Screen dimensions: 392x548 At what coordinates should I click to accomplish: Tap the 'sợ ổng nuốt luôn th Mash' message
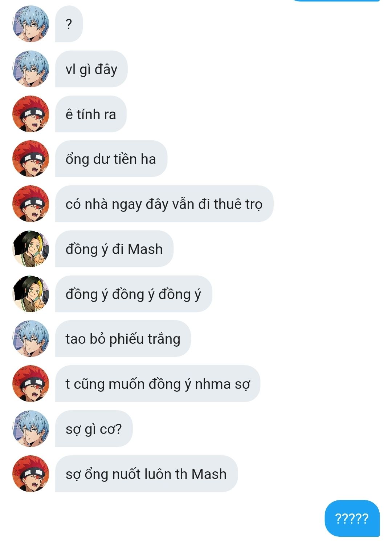point(146,474)
